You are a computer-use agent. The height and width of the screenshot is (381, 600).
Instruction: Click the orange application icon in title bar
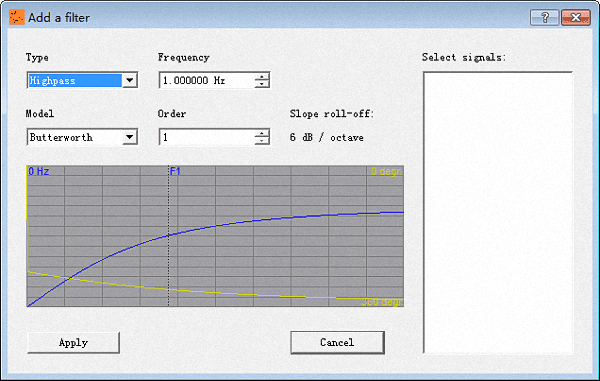(x=17, y=17)
